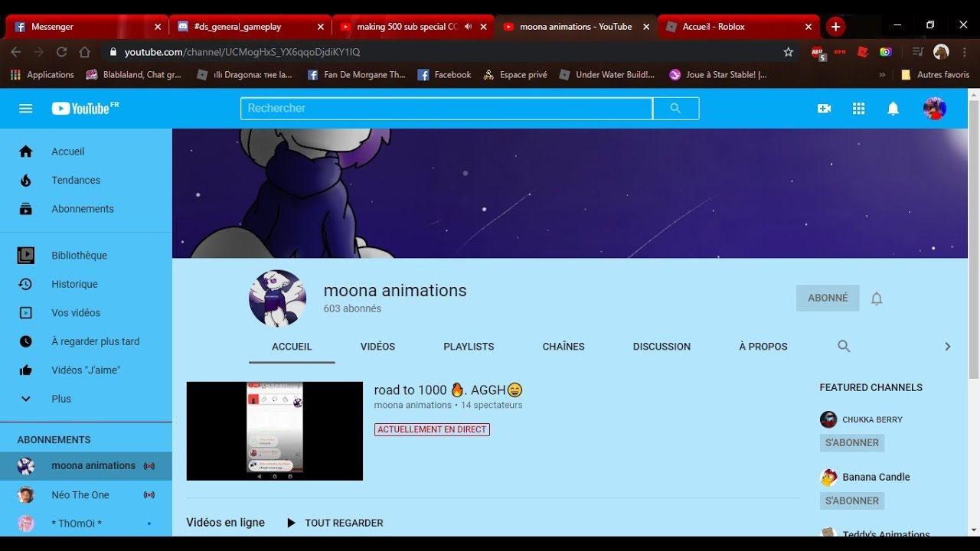The image size is (980, 551).
Task: Go to the YouTube FR logo home
Action: 85,109
